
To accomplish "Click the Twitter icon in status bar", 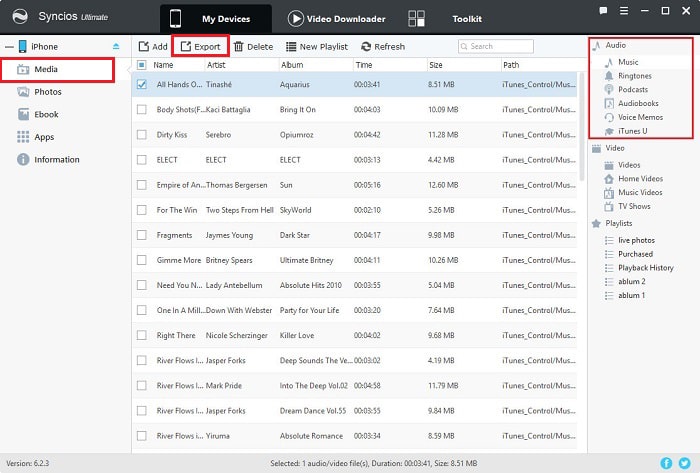I will [684, 463].
